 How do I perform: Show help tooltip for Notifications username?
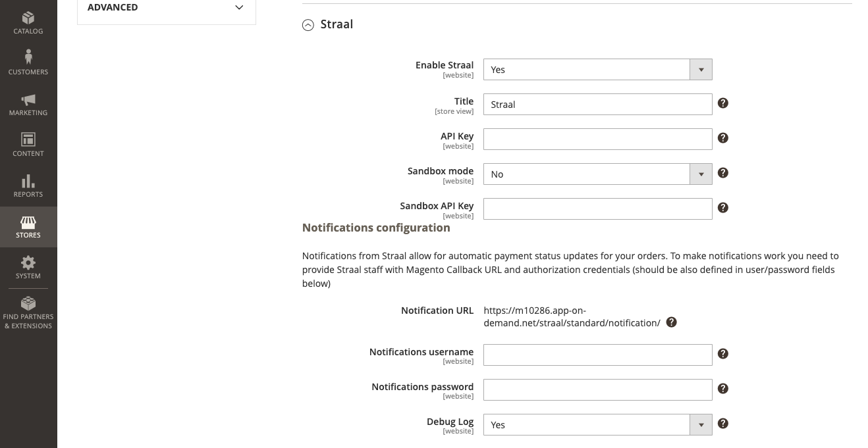722,354
